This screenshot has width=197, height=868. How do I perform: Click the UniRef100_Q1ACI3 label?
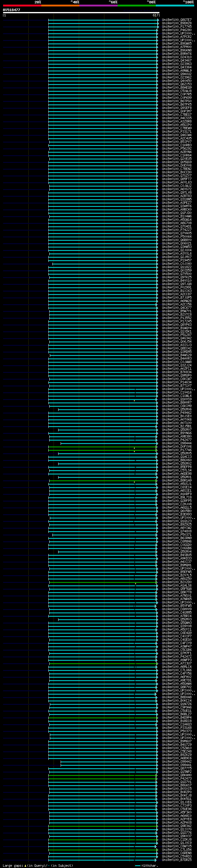[x=176, y=457]
